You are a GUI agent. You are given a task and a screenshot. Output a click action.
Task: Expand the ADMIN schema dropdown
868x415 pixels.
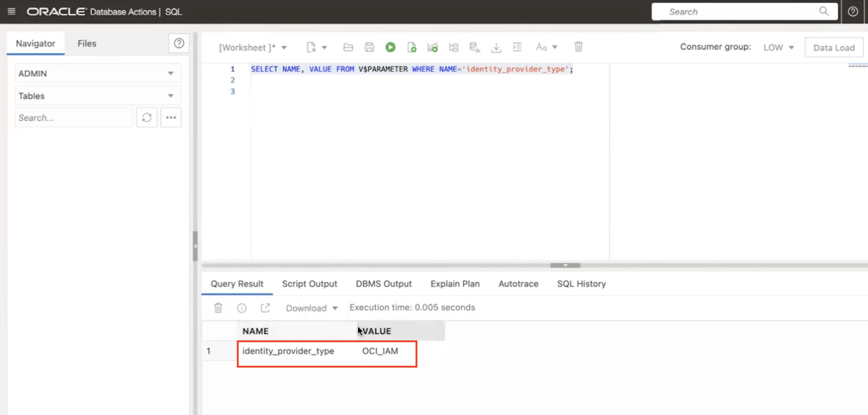tap(97, 73)
